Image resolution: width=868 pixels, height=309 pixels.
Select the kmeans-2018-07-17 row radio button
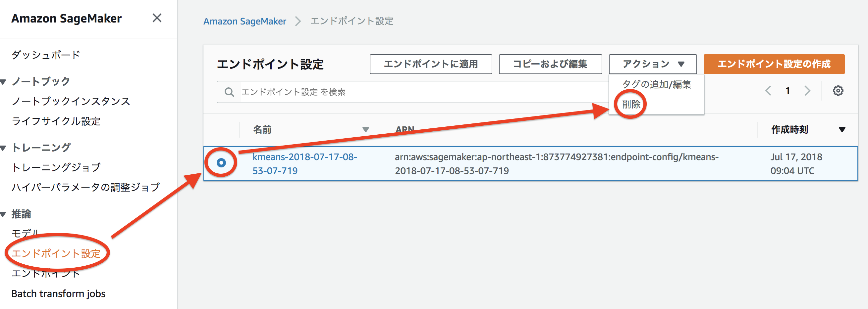coord(221,163)
